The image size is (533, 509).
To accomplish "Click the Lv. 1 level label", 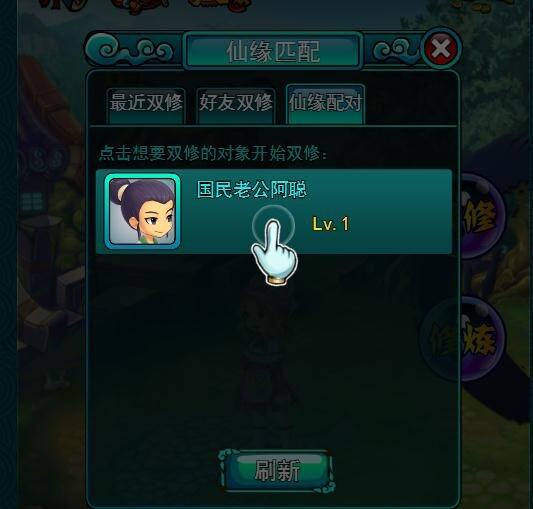I will click(330, 224).
